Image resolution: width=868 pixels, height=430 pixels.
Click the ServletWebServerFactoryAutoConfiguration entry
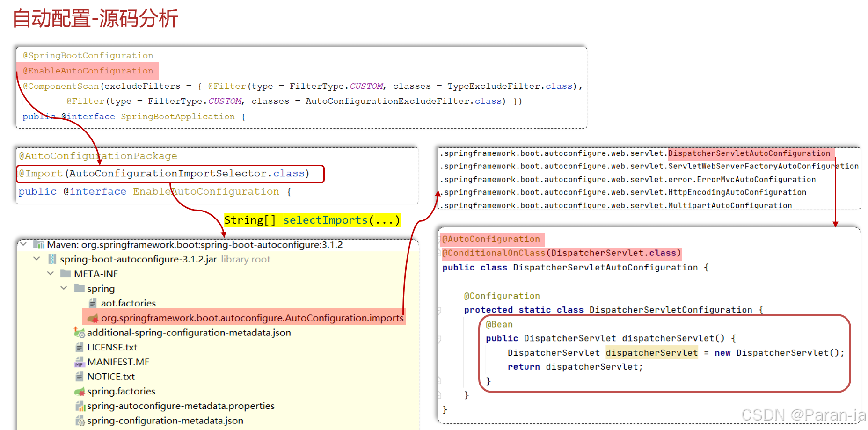764,166
